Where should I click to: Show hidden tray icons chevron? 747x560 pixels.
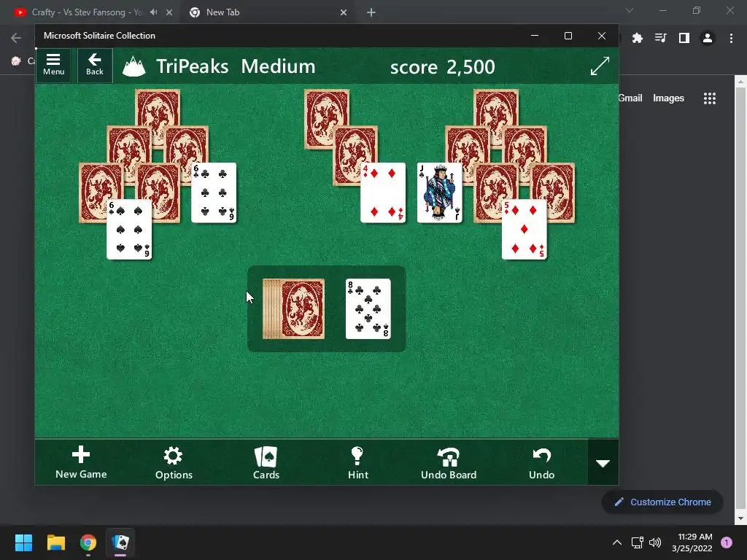[617, 542]
